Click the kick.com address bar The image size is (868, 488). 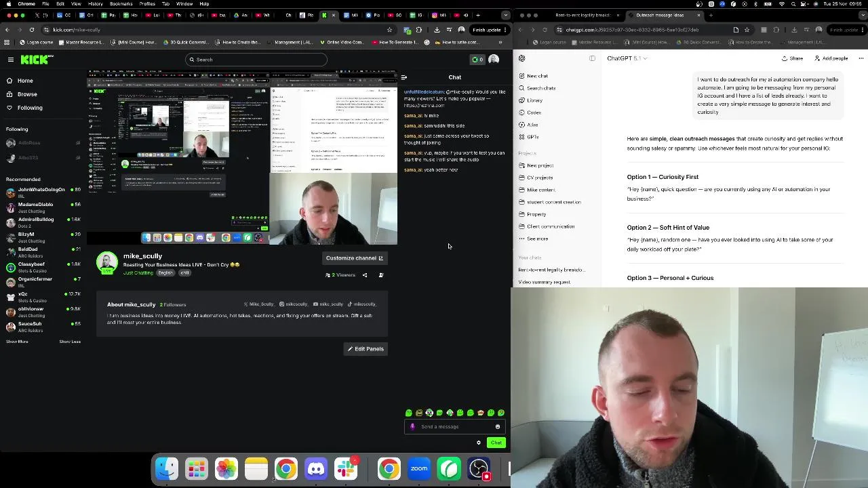[217, 30]
